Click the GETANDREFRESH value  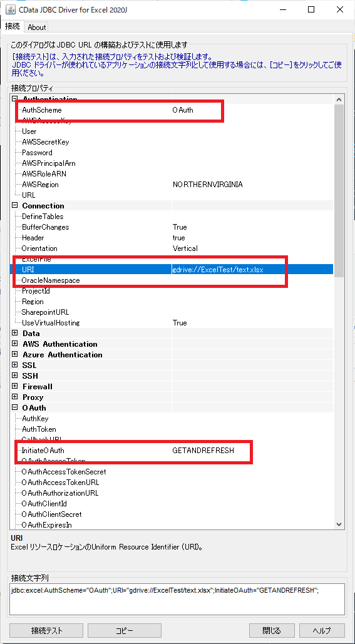(203, 451)
